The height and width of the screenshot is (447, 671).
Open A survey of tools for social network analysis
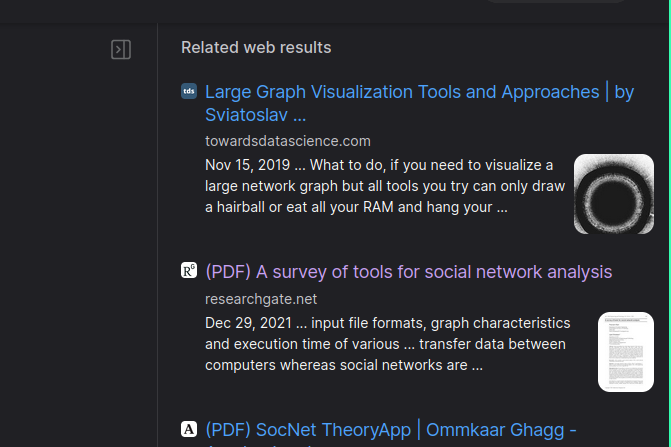click(x=409, y=272)
